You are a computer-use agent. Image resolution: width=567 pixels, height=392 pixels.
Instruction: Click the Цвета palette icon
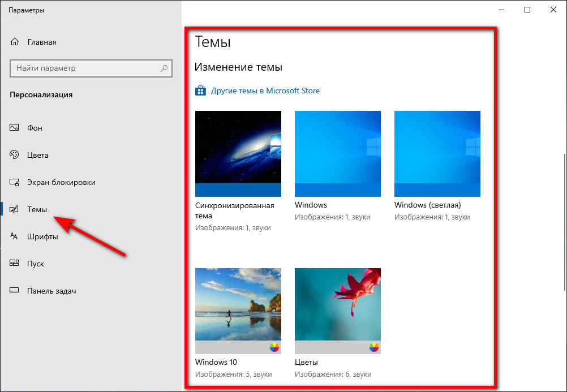(x=15, y=155)
